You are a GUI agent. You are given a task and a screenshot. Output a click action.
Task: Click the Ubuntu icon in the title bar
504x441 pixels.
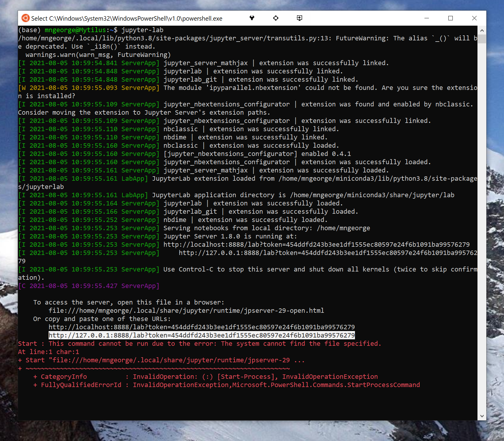tap(26, 18)
